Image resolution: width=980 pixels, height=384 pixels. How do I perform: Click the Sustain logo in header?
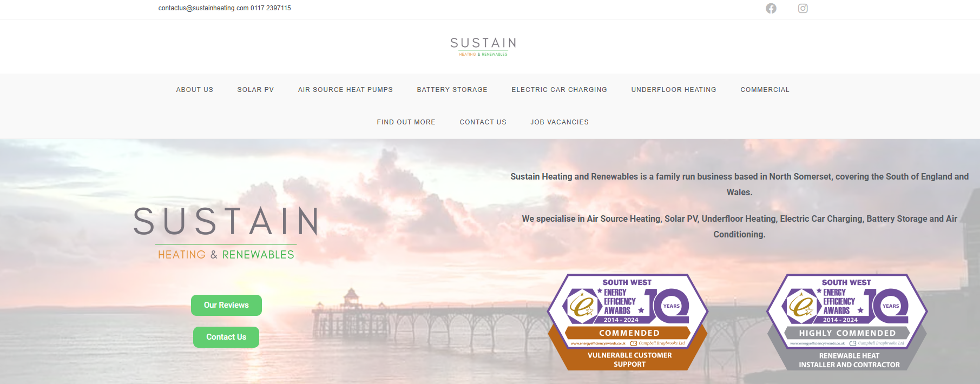483,46
